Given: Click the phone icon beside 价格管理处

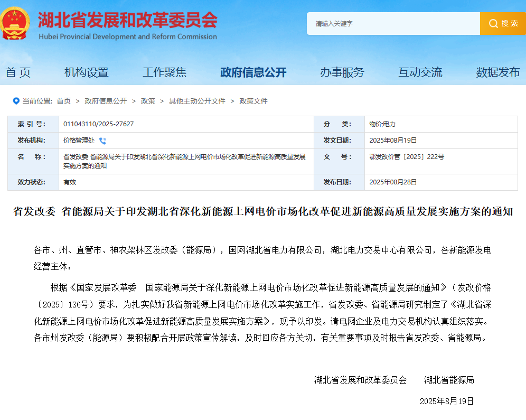Looking at the screenshot, I should click(x=102, y=141).
